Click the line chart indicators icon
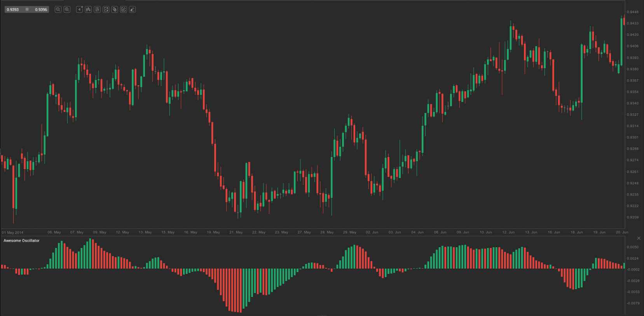Viewport: 644px width, 316px height. (106, 9)
